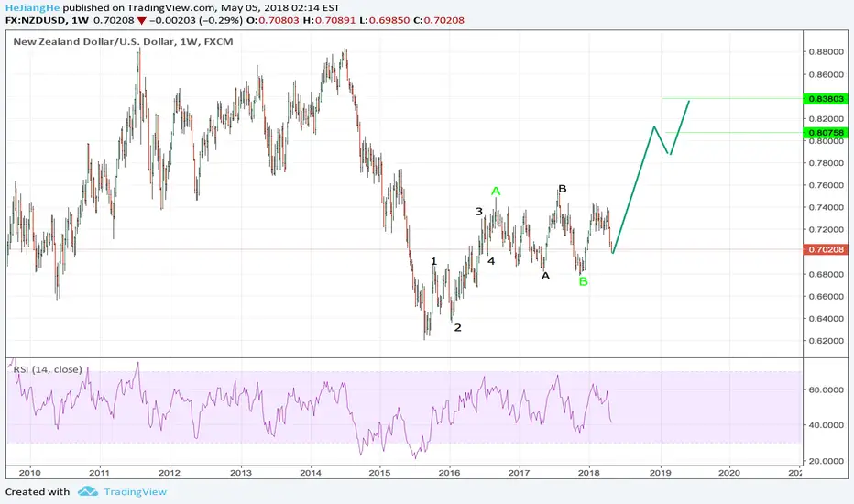The height and width of the screenshot is (504, 854).
Task: Click the 2017 label on time axis
Action: point(519,473)
